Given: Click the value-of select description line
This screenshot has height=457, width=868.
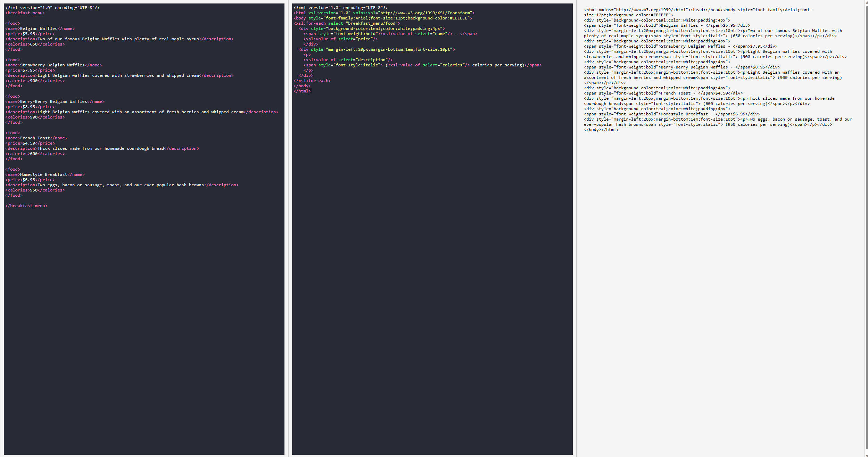Looking at the screenshot, I should [348, 60].
